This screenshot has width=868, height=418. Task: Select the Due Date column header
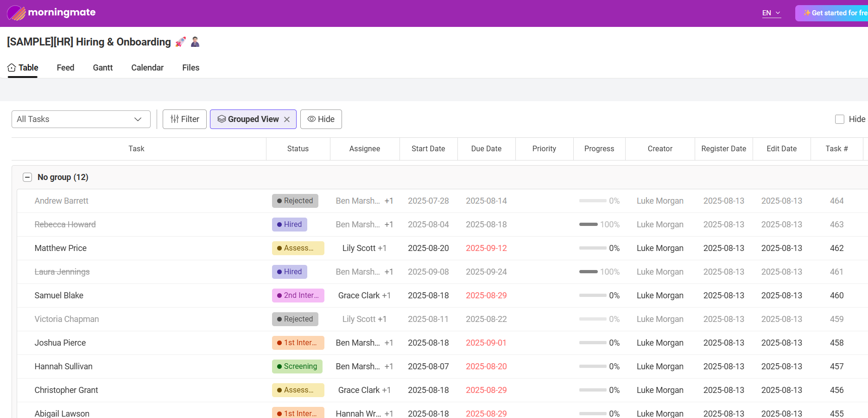click(x=486, y=148)
